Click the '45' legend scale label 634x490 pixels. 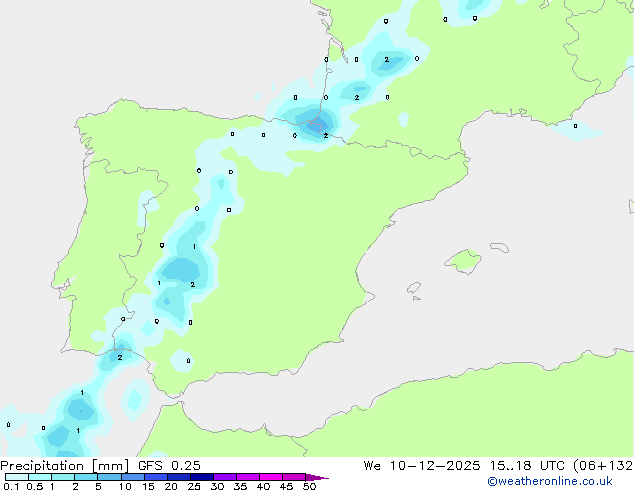click(286, 486)
